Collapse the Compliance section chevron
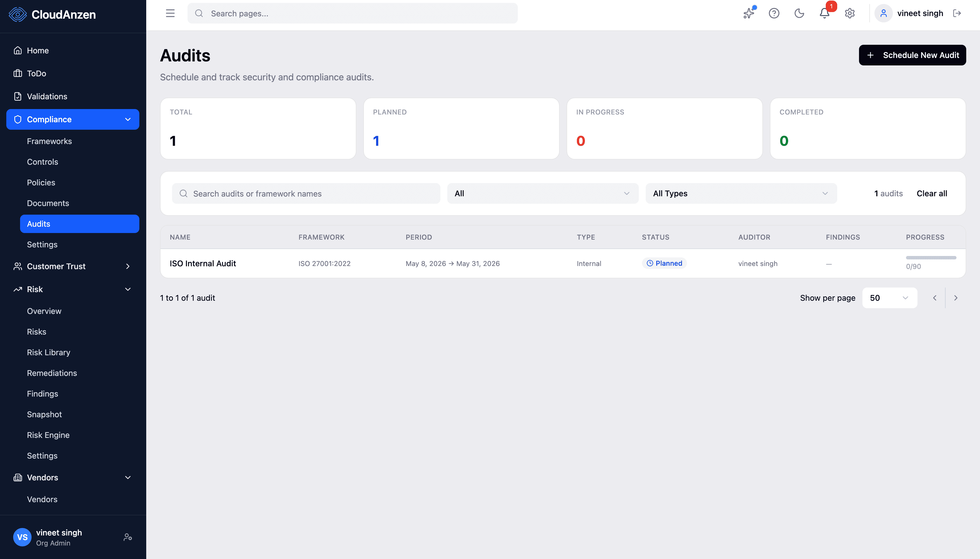Image resolution: width=980 pixels, height=559 pixels. point(128,119)
